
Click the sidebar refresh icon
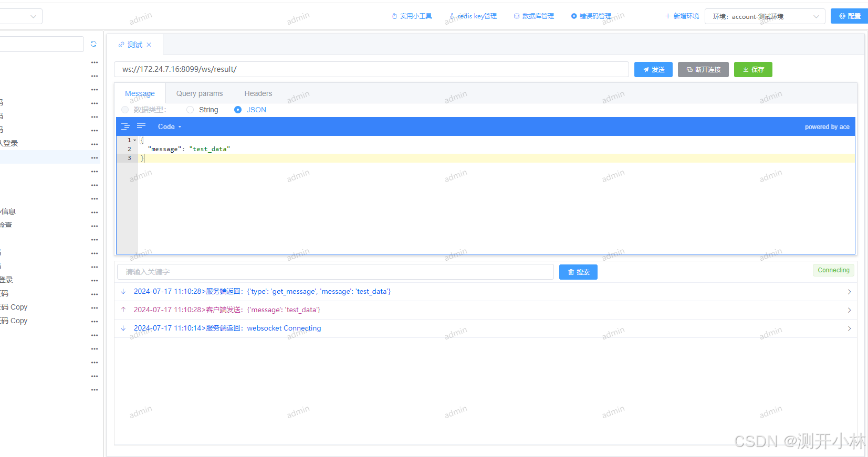[x=93, y=44]
